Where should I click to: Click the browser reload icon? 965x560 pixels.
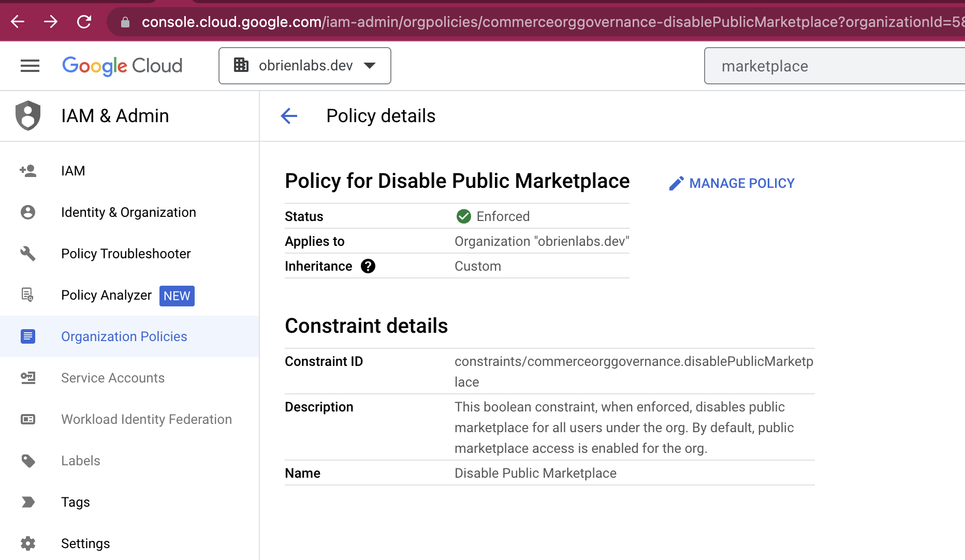(x=84, y=22)
